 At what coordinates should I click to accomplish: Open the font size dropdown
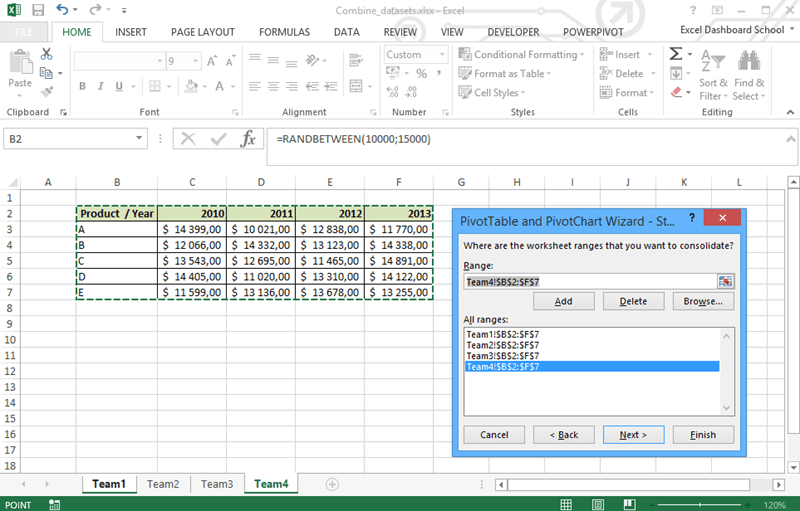pos(195,61)
